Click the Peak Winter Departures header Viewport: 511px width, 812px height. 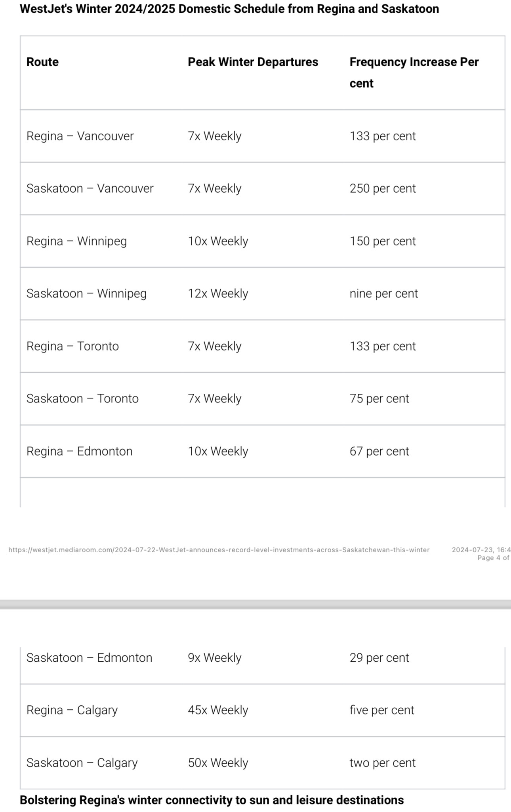click(x=253, y=62)
